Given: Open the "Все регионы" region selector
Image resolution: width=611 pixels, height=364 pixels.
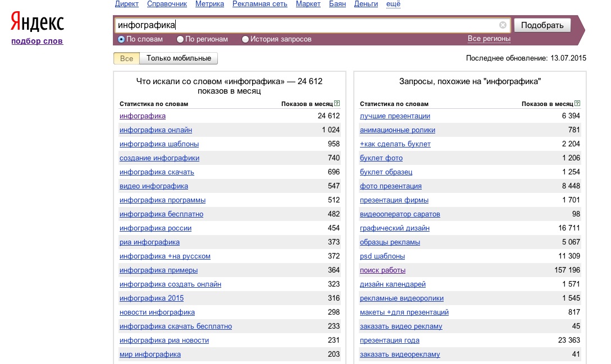Looking at the screenshot, I should (489, 39).
